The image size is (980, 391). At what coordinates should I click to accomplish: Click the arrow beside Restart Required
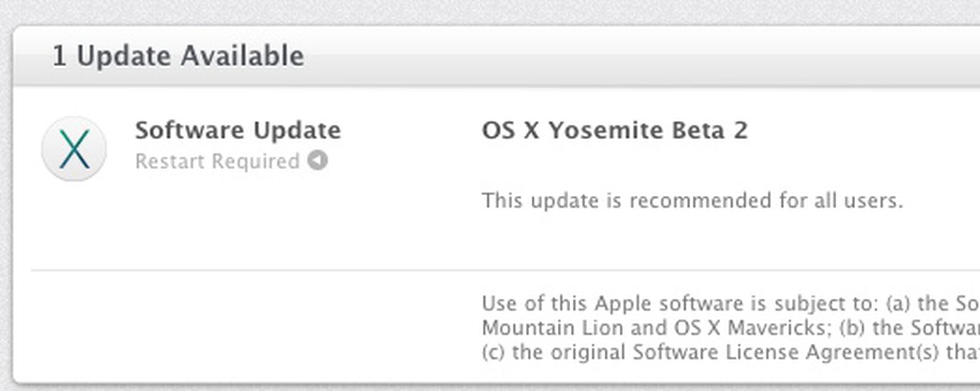click(x=317, y=160)
